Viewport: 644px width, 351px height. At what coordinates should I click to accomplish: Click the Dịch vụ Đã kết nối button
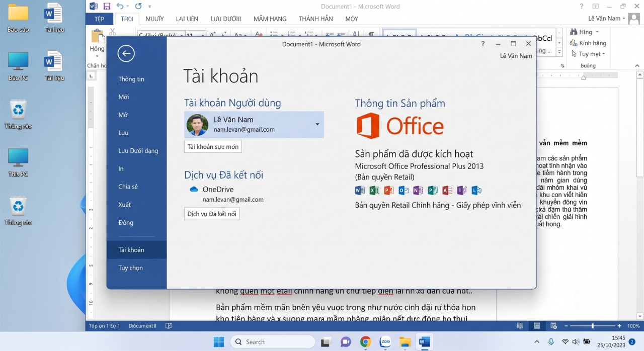click(212, 214)
